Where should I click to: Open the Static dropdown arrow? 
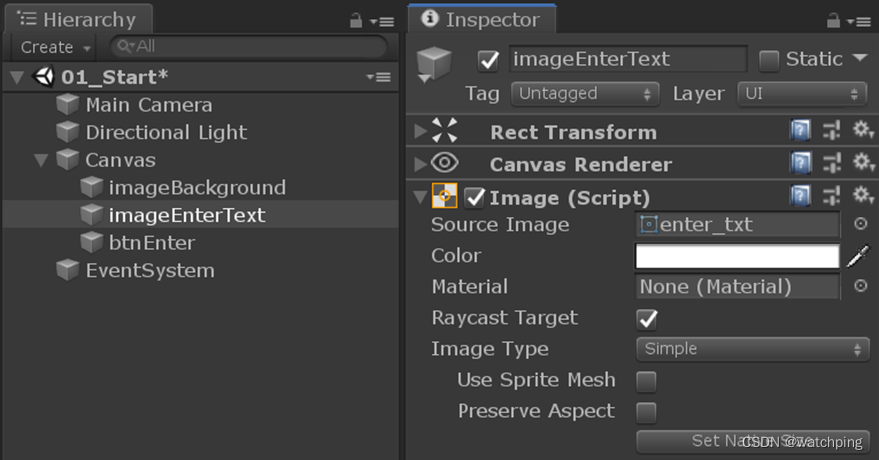[x=859, y=58]
